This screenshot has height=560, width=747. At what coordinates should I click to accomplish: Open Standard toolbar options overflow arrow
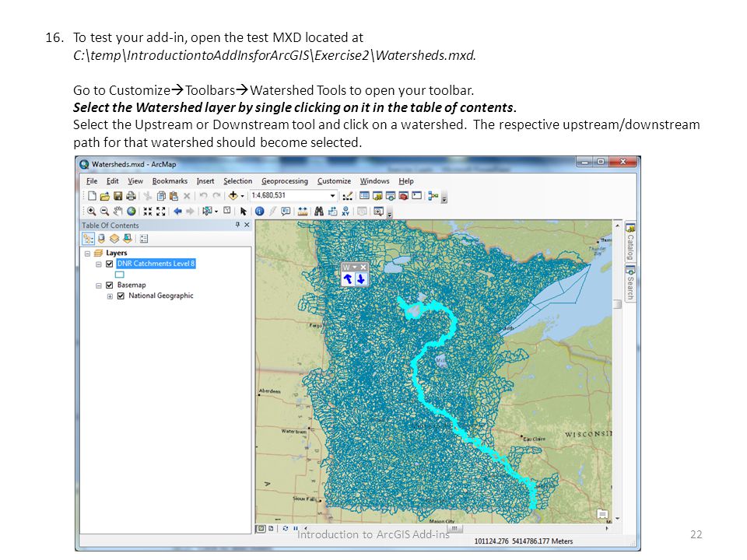pyautogui.click(x=444, y=198)
